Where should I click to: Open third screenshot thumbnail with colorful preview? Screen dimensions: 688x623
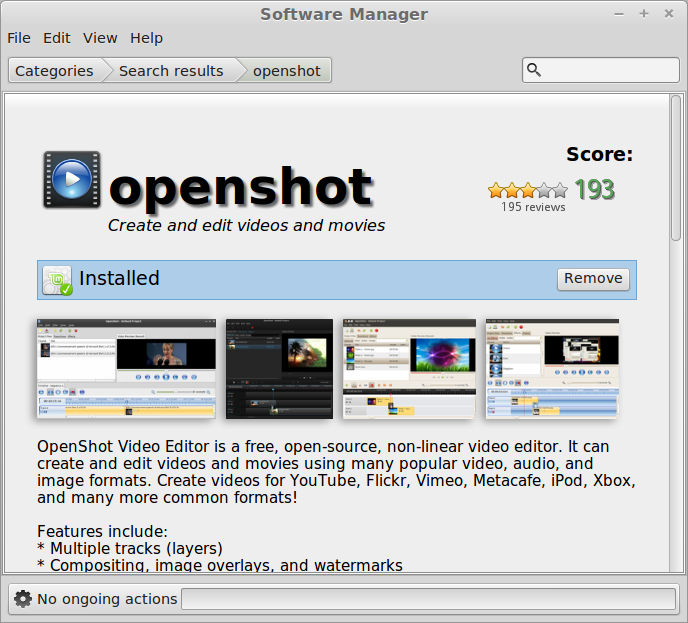(x=408, y=368)
